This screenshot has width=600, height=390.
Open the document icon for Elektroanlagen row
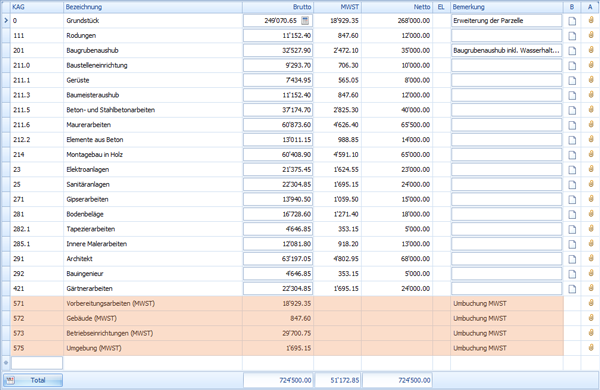[572, 170]
